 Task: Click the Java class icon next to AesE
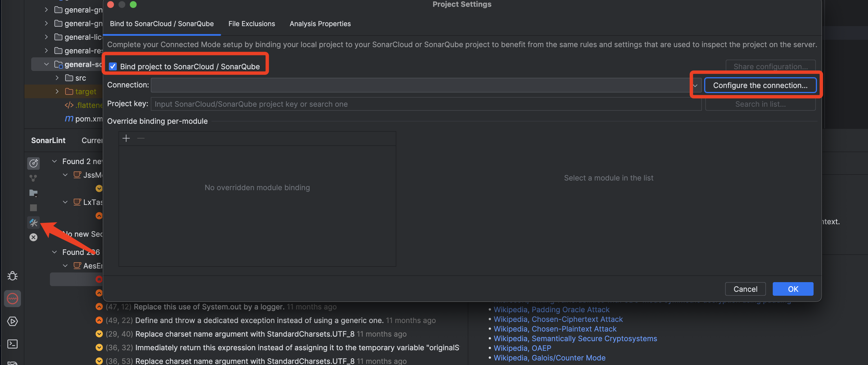click(77, 266)
